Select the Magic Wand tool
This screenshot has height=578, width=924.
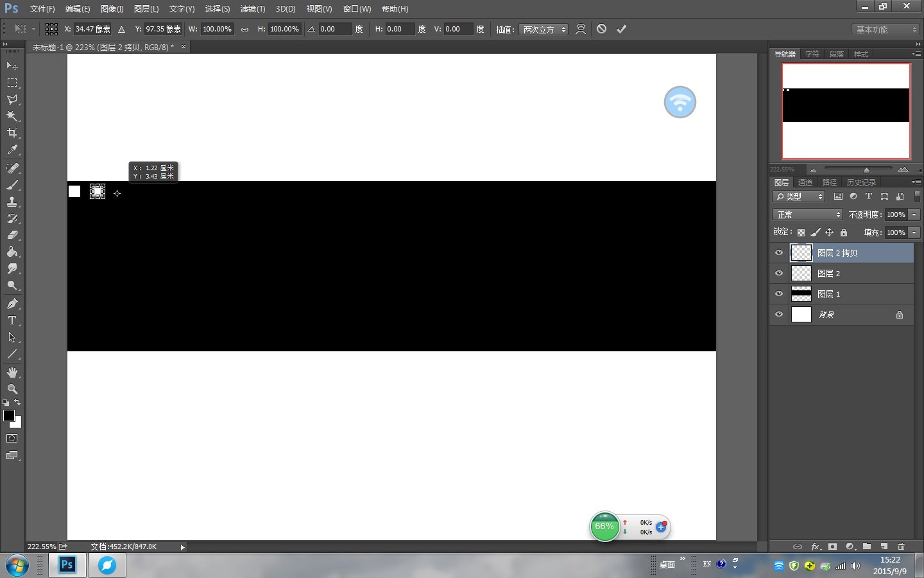point(12,116)
